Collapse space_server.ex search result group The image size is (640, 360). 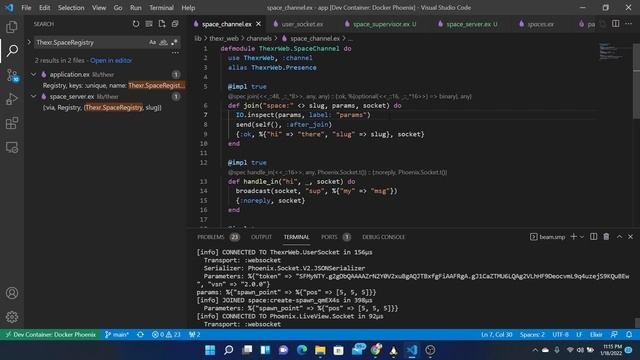(33, 96)
